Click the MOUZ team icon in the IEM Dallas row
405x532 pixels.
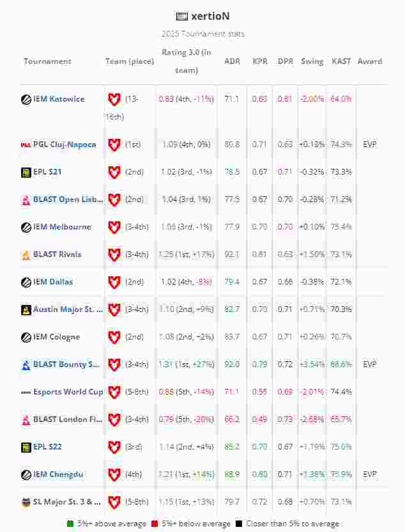pyautogui.click(x=114, y=282)
